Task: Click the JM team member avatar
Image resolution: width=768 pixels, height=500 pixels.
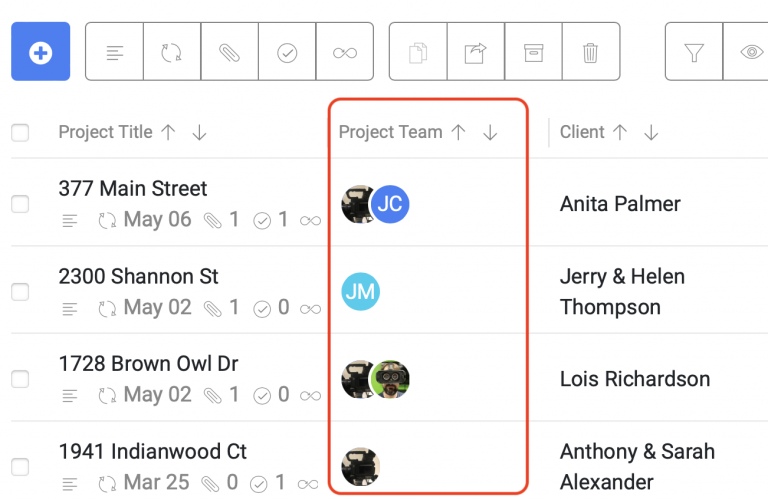Action: (x=361, y=292)
